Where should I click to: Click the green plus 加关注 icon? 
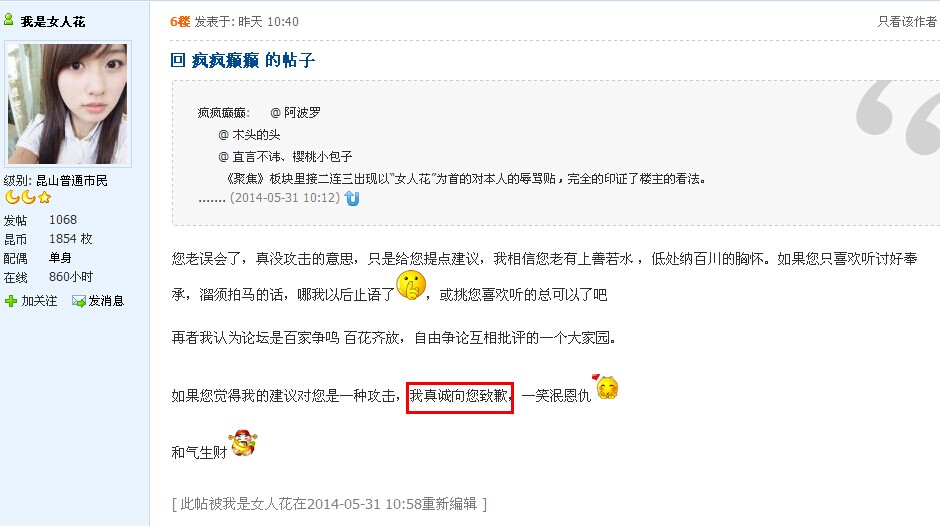point(11,301)
